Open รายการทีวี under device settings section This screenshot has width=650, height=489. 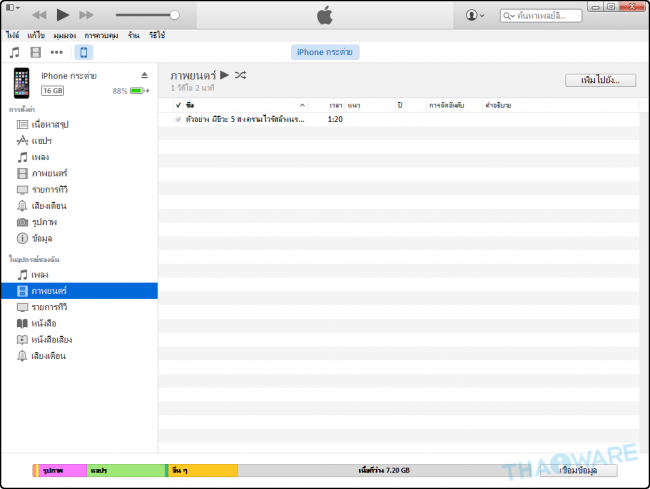tap(42, 190)
